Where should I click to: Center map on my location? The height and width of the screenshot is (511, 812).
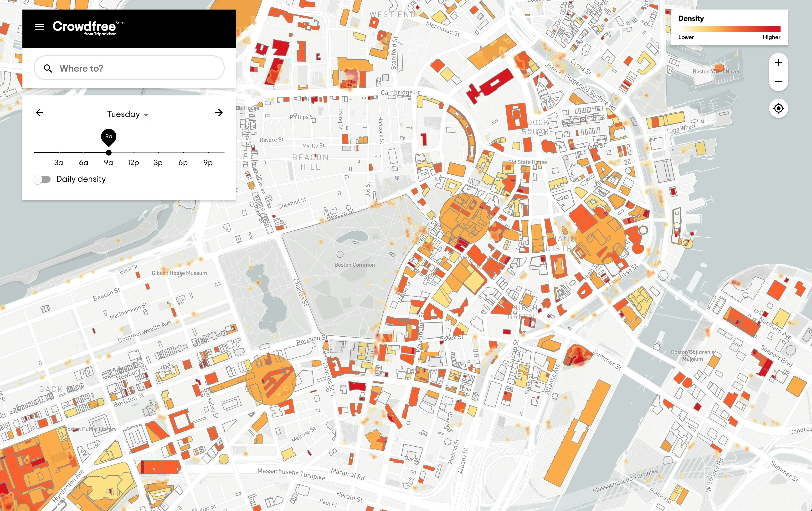coord(778,108)
